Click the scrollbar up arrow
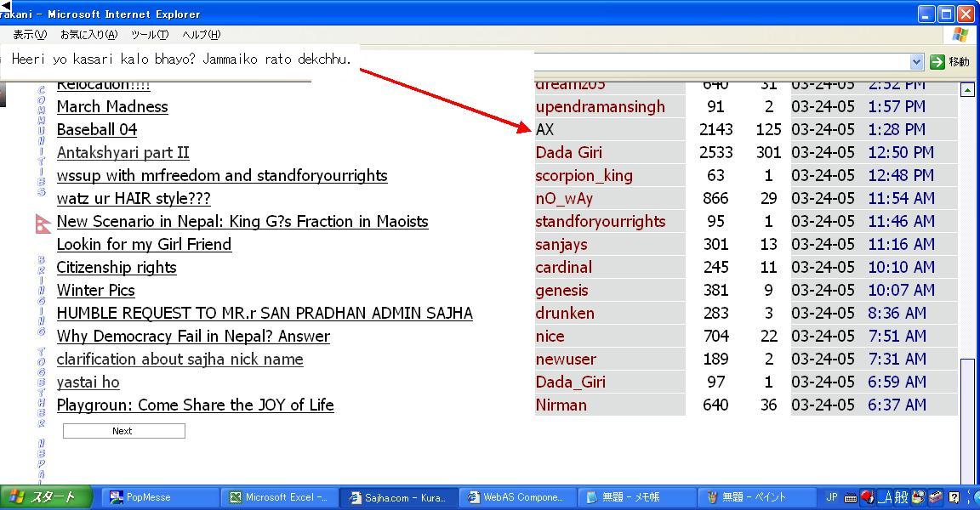The width and height of the screenshot is (980, 510). [x=967, y=89]
